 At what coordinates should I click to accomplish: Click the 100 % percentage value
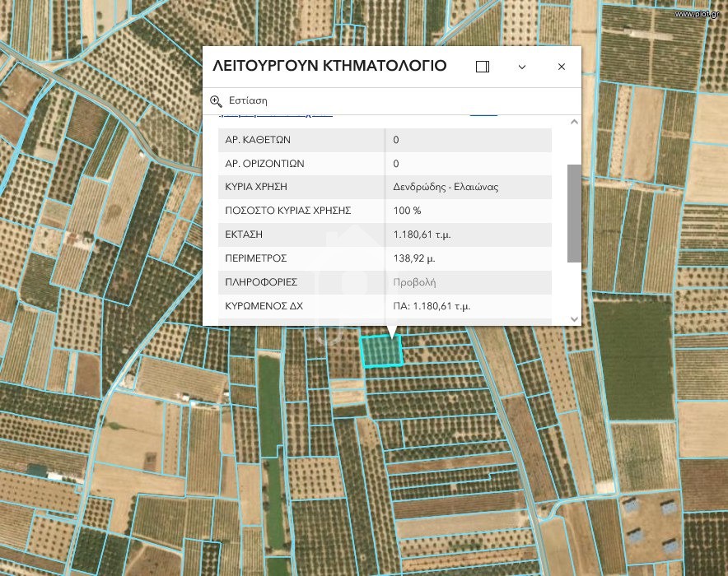point(407,211)
